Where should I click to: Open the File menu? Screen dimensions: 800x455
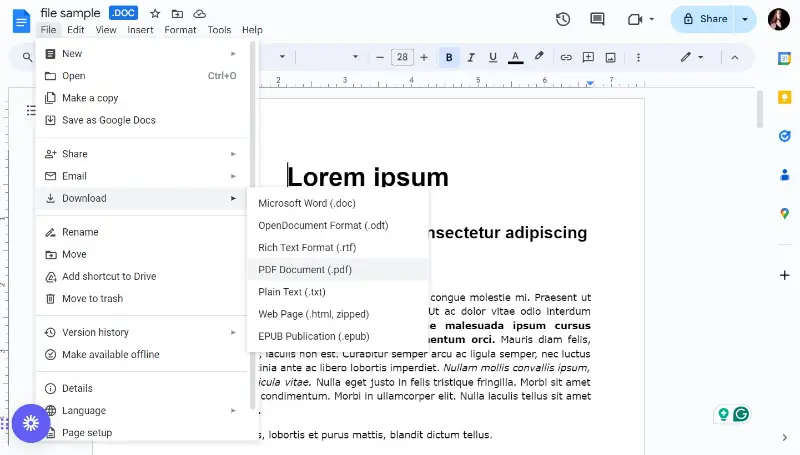pos(48,30)
